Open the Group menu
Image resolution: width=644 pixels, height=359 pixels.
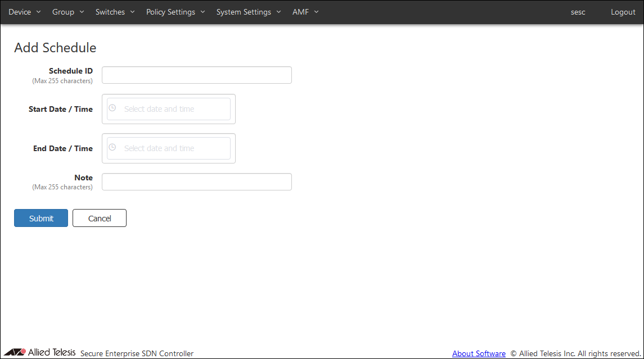(68, 12)
